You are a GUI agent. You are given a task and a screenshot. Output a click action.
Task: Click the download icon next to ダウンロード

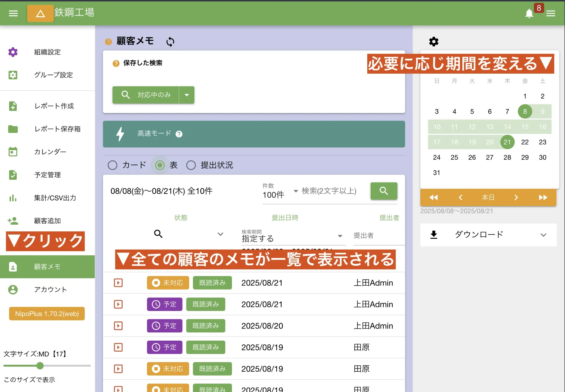tap(434, 235)
